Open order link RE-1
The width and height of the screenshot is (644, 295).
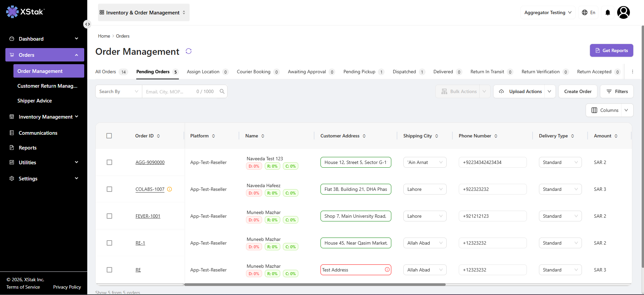140,243
